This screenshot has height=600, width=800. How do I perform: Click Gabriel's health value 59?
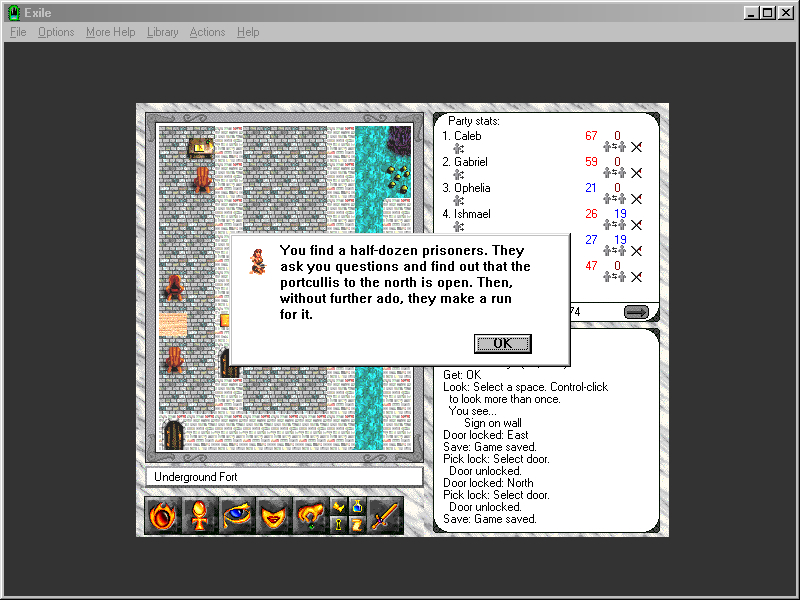coord(591,162)
